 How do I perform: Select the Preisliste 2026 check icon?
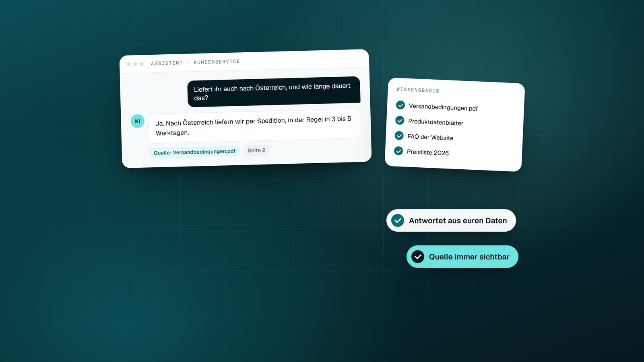398,151
